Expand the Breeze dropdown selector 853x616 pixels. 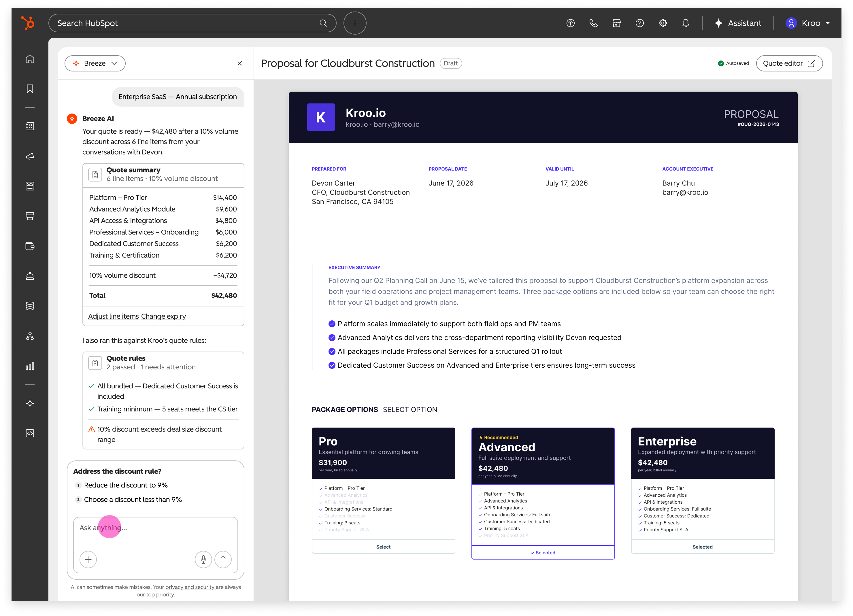[95, 63]
